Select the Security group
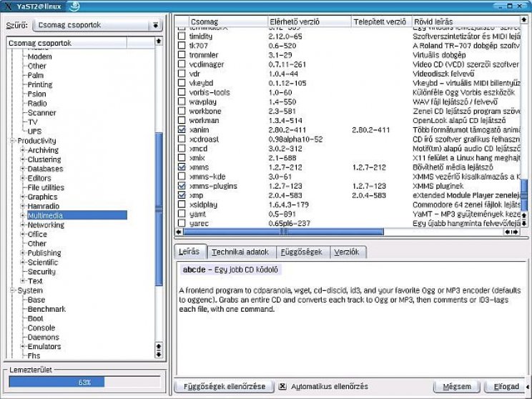Image resolution: width=532 pixels, height=399 pixels. 41,272
